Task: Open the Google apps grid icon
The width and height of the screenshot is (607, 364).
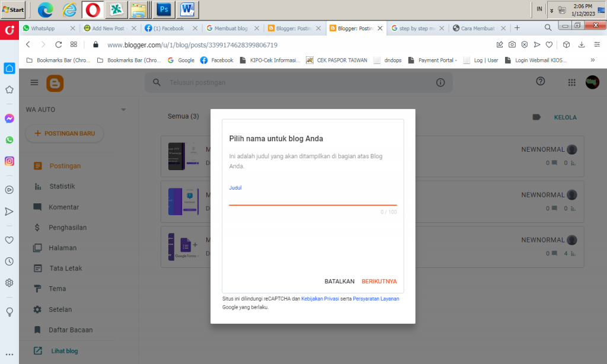Action: pos(571,82)
